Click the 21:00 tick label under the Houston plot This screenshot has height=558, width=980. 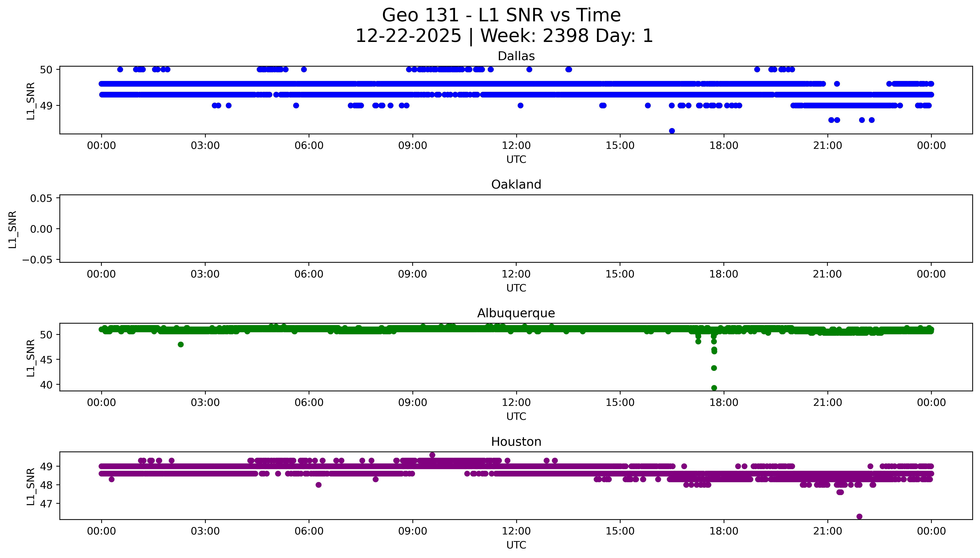tap(827, 531)
